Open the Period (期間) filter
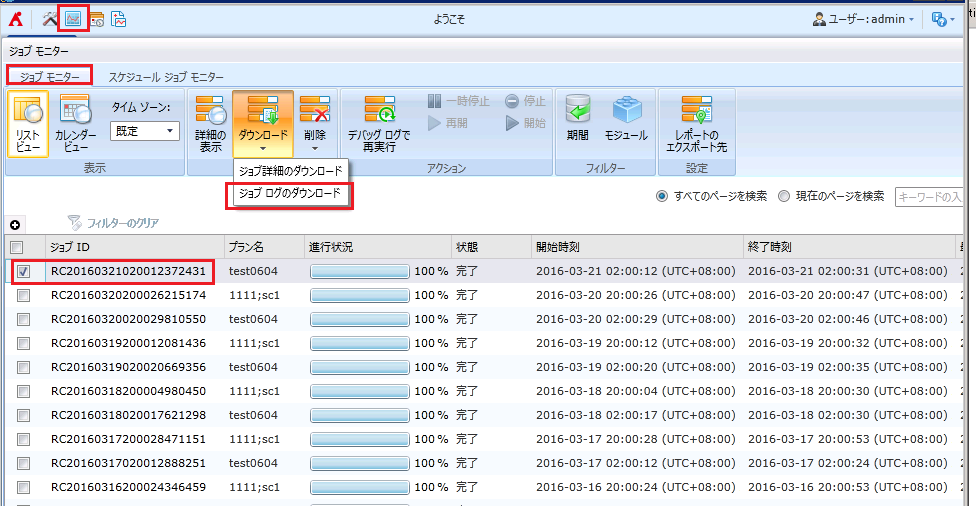The image size is (976, 506). tap(577, 118)
